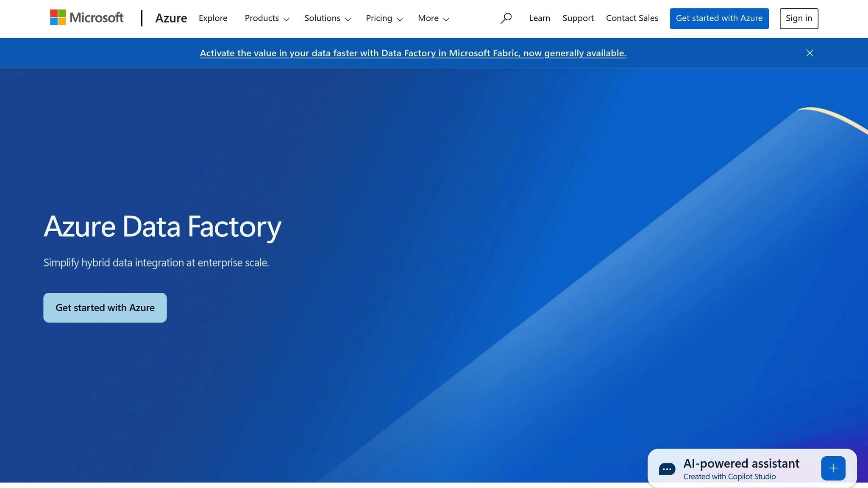Image resolution: width=868 pixels, height=488 pixels.
Task: Open the More menu
Action: [433, 18]
